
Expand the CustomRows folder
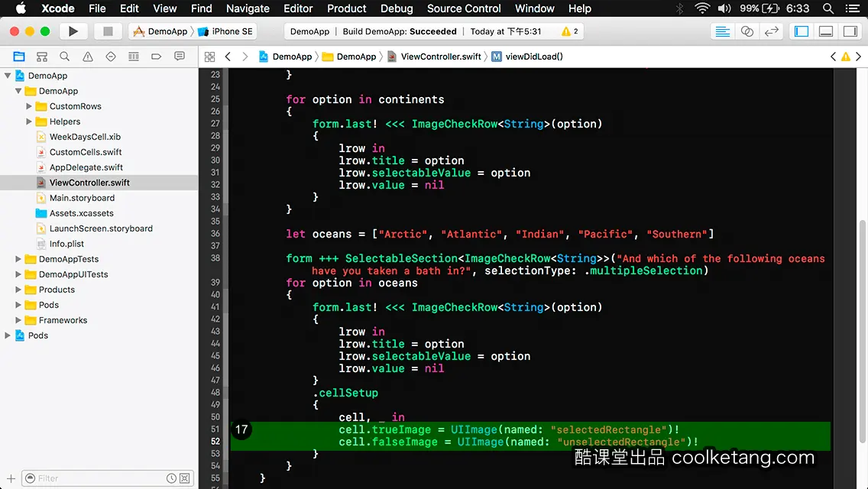tap(29, 105)
